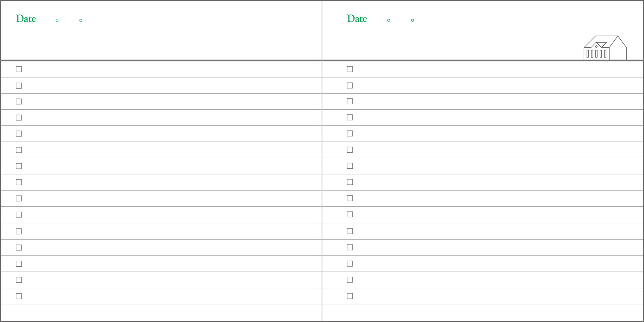Check the tenth checkbox on the left page
This screenshot has width=644, height=322.
point(19,215)
